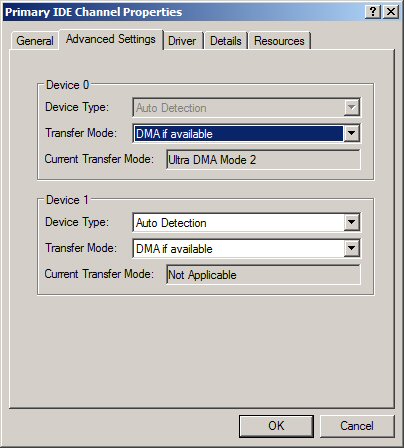Expand Device 0 Transfer Mode dropdown arrow
This screenshot has width=404, height=448.
click(351, 133)
